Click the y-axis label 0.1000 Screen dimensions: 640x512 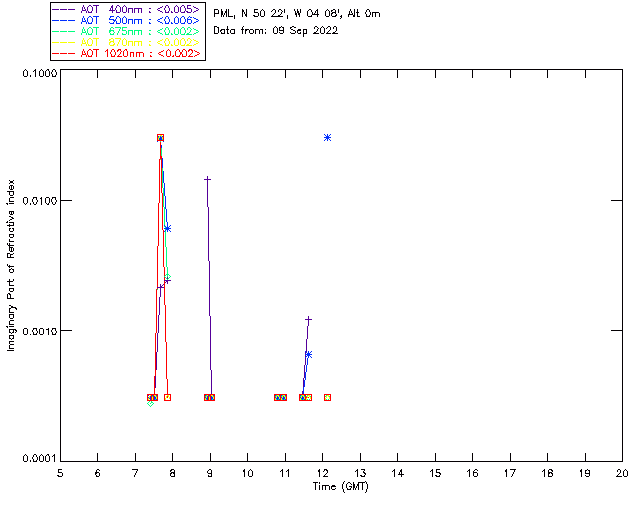tap(39, 73)
